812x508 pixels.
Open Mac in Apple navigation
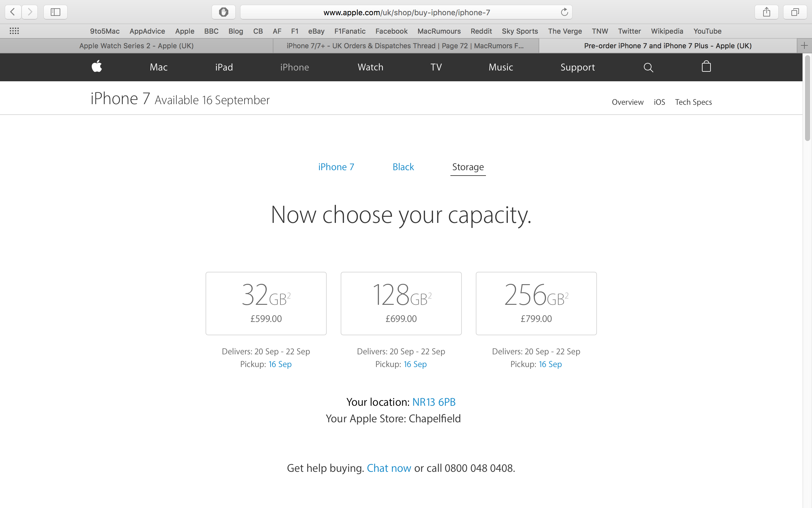click(x=159, y=67)
